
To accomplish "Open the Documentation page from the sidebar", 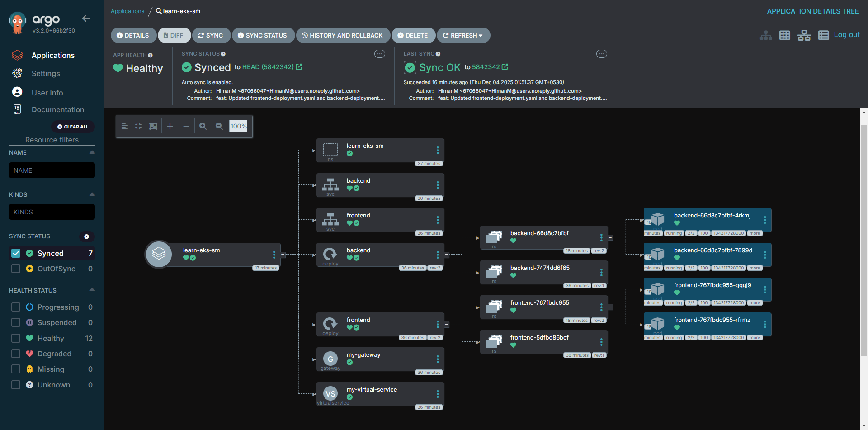I will [58, 109].
